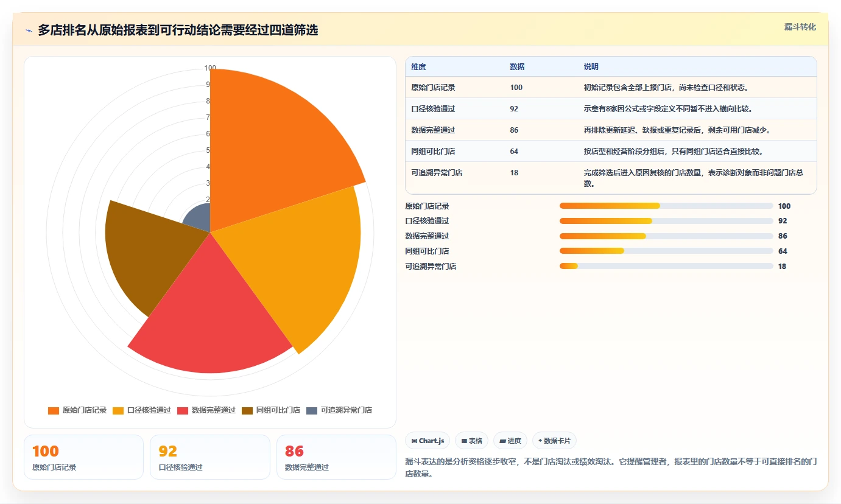The image size is (841, 504).
Task: Open the 86 数据完整通过 data card
Action: pyautogui.click(x=336, y=457)
